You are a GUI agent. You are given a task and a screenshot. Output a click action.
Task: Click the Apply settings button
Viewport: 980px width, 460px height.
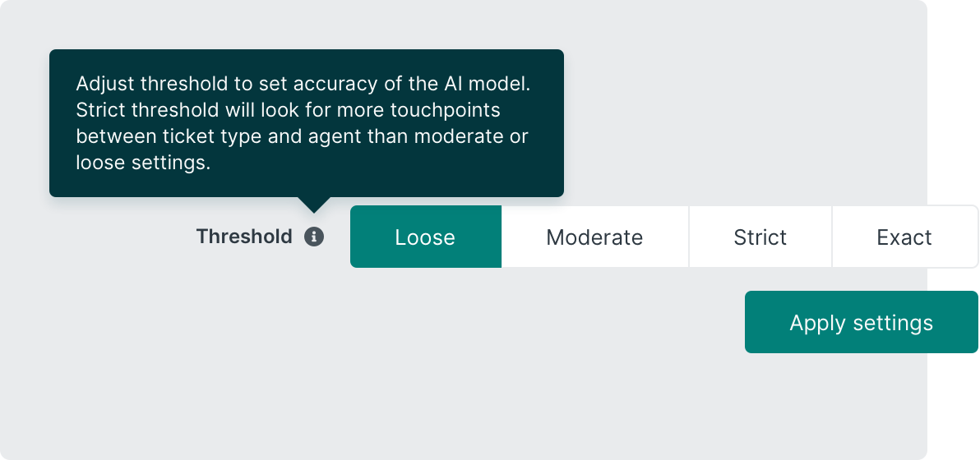(x=861, y=322)
